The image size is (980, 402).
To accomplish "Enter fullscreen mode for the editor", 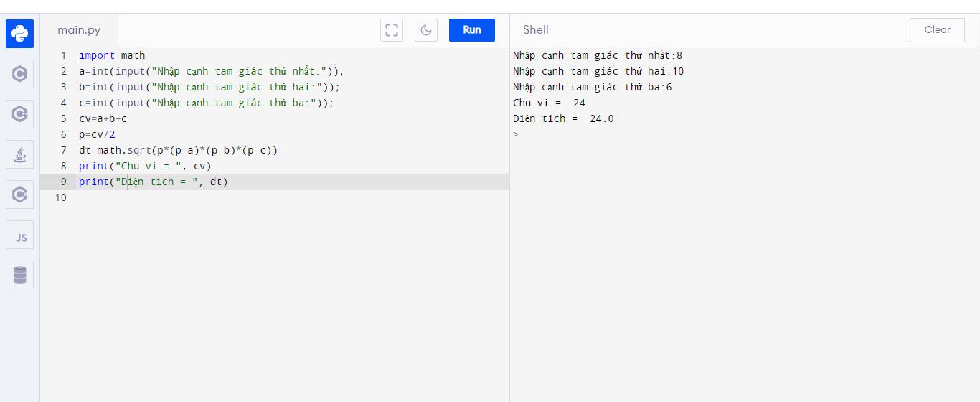I will click(392, 30).
